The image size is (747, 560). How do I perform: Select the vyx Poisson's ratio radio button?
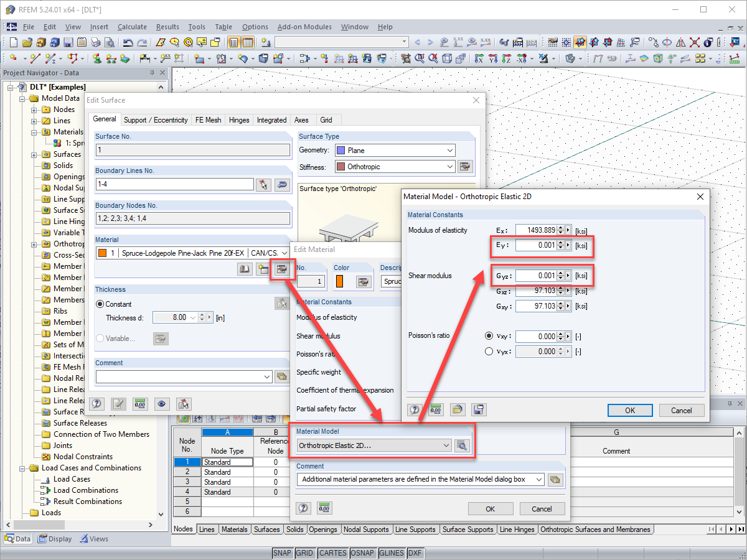489,352
